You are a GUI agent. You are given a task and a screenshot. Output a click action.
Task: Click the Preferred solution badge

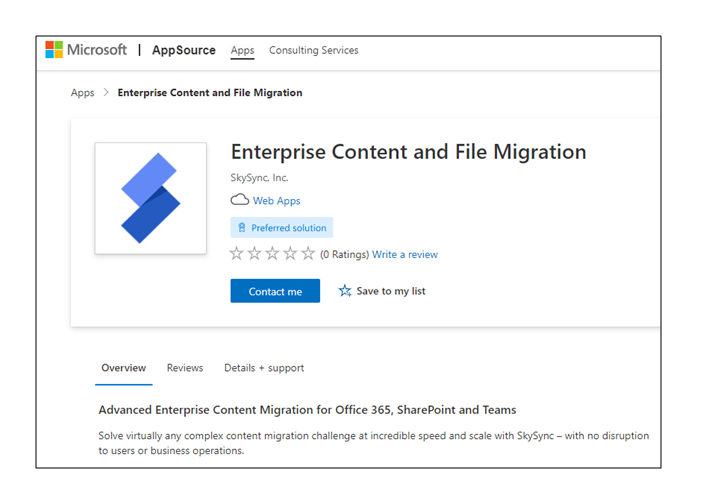click(x=282, y=228)
